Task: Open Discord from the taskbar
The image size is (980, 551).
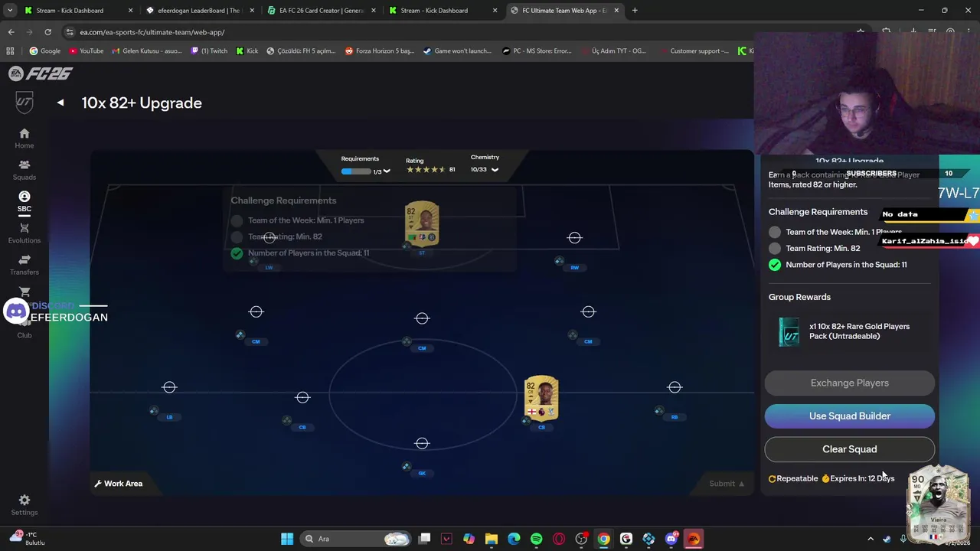Action: (671, 539)
